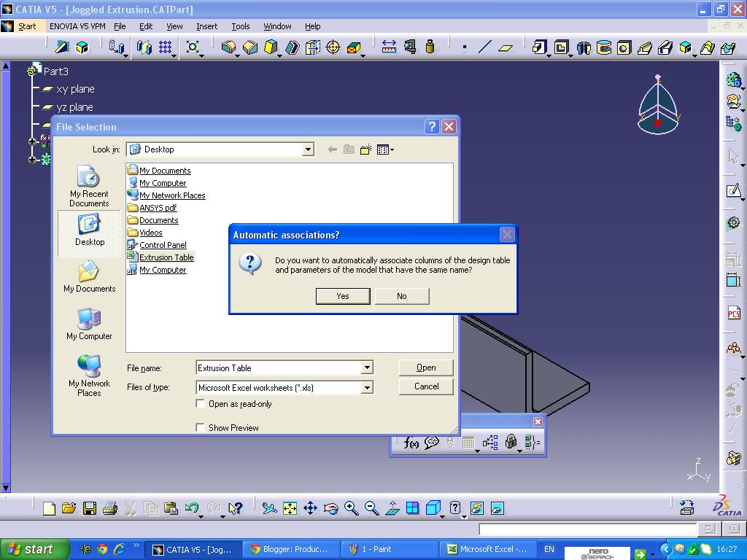Toggle Show Preview option
Viewport: 747px width, 560px height.
(x=200, y=428)
